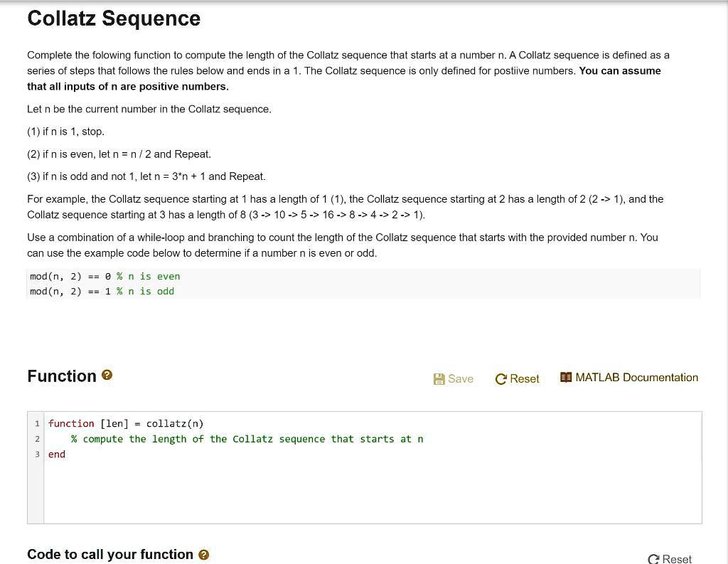Place cursor on function [len] = collatz(n) line
Screen dimensions: 728x564
(x=126, y=423)
